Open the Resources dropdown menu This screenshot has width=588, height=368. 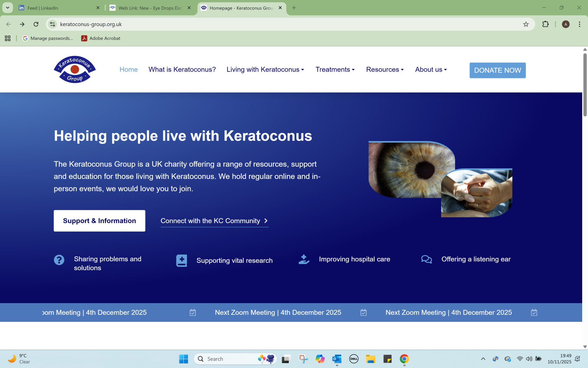click(x=385, y=69)
